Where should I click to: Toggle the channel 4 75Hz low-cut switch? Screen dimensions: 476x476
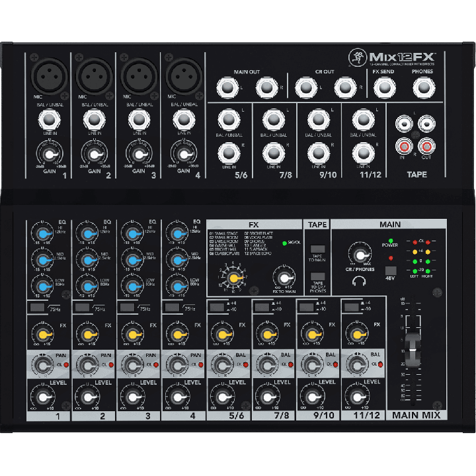(x=172, y=307)
